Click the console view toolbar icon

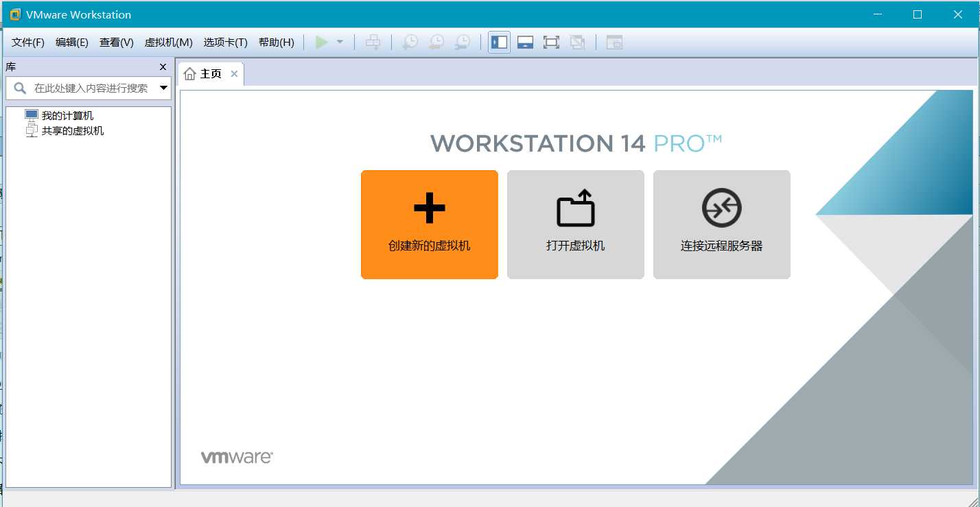click(x=614, y=43)
